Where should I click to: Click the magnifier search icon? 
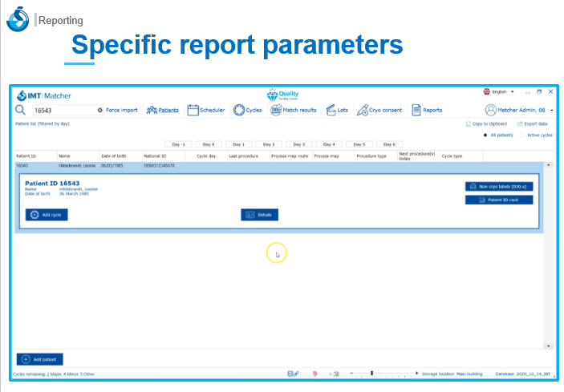[x=20, y=110]
